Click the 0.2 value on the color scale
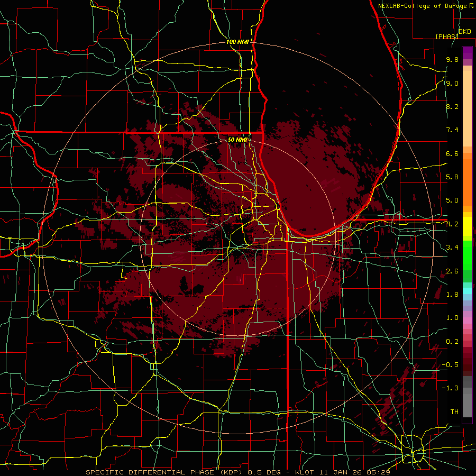Screen dimensions: 476x476 pos(452,342)
